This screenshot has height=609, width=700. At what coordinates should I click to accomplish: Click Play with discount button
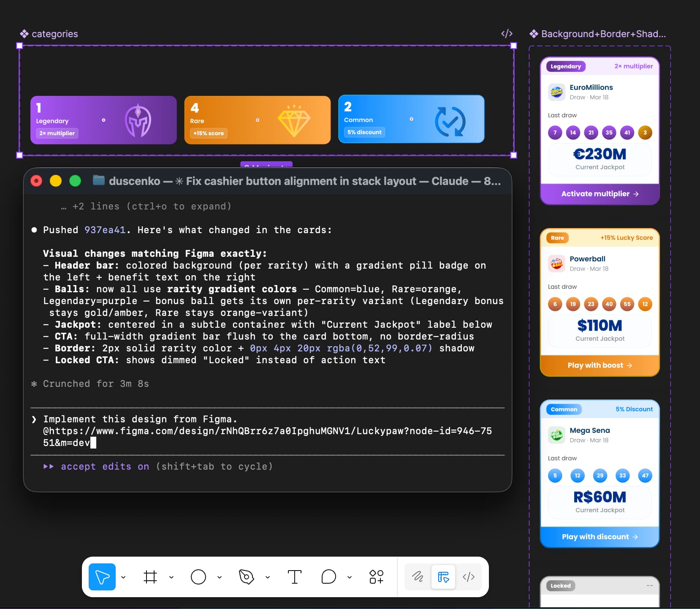click(x=600, y=537)
